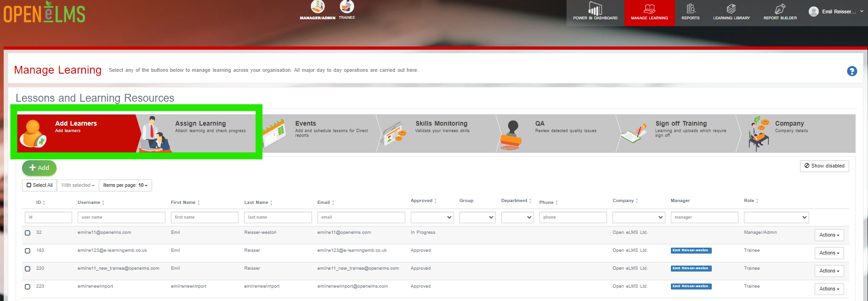This screenshot has width=868, height=301.
Task: Click the green Add button
Action: (x=39, y=168)
